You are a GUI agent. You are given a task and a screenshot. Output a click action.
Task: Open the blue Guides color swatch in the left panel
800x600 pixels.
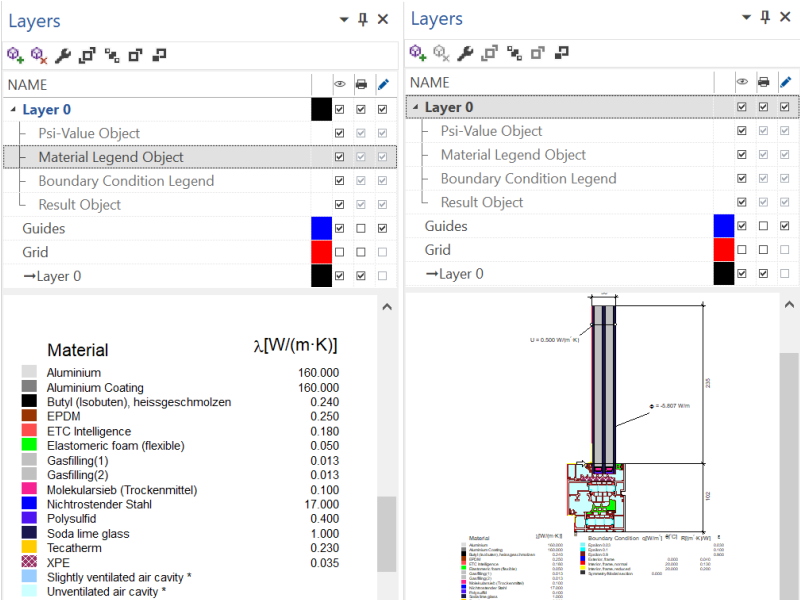click(x=321, y=228)
